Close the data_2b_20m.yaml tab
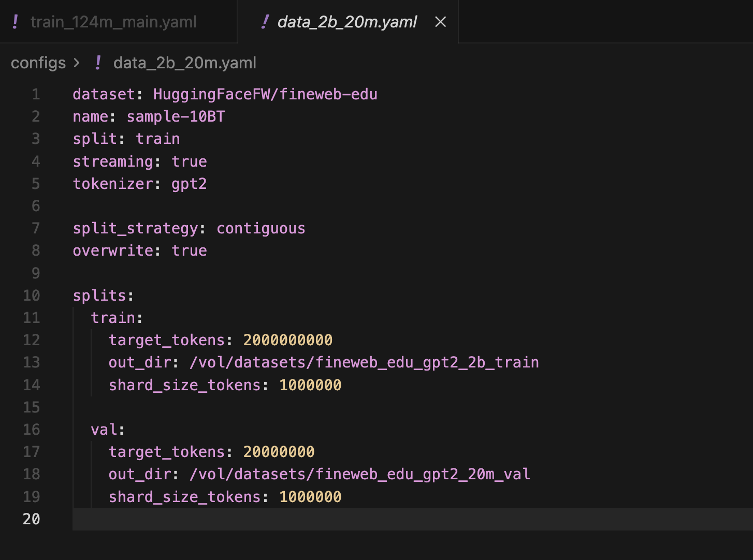Viewport: 753px width, 560px height. 441,22
